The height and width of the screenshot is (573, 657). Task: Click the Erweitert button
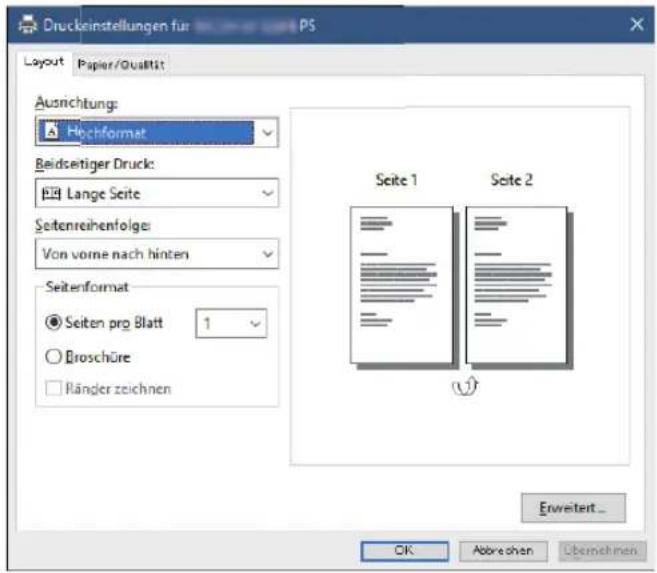pyautogui.click(x=573, y=508)
